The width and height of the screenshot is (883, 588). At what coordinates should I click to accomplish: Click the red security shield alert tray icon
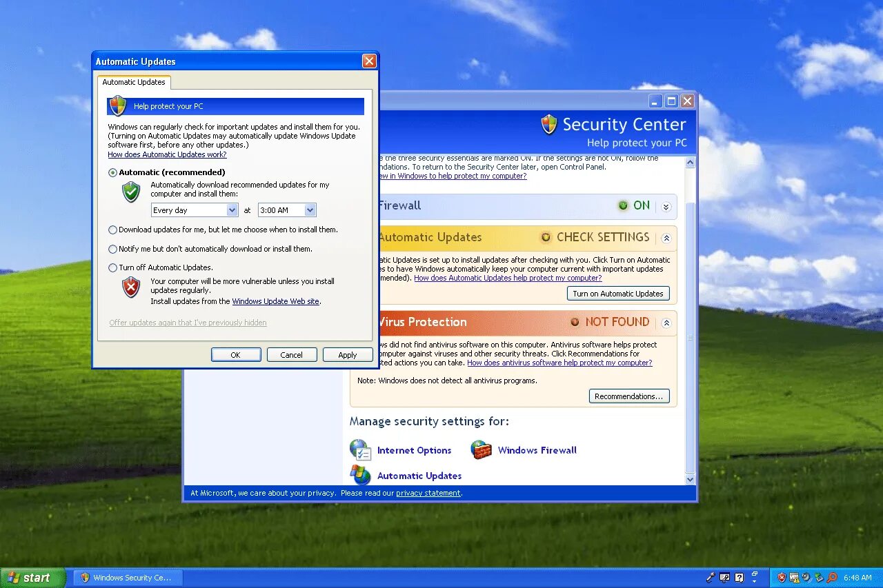point(782,578)
